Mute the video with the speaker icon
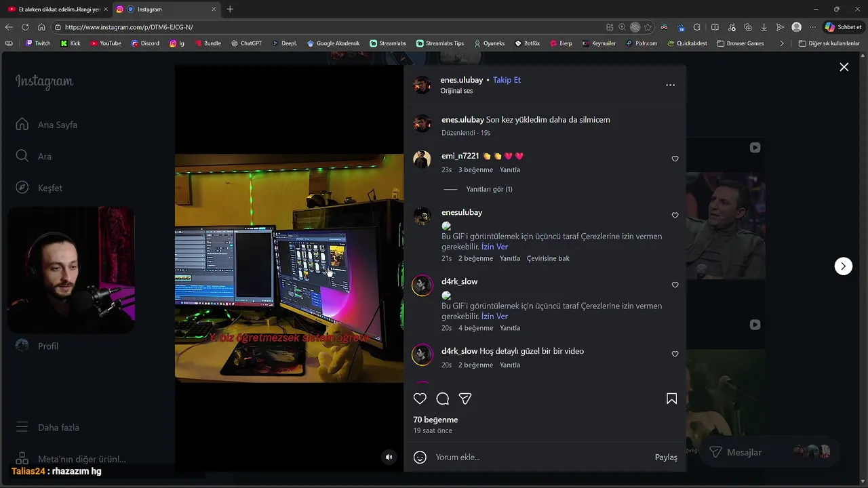 click(389, 457)
